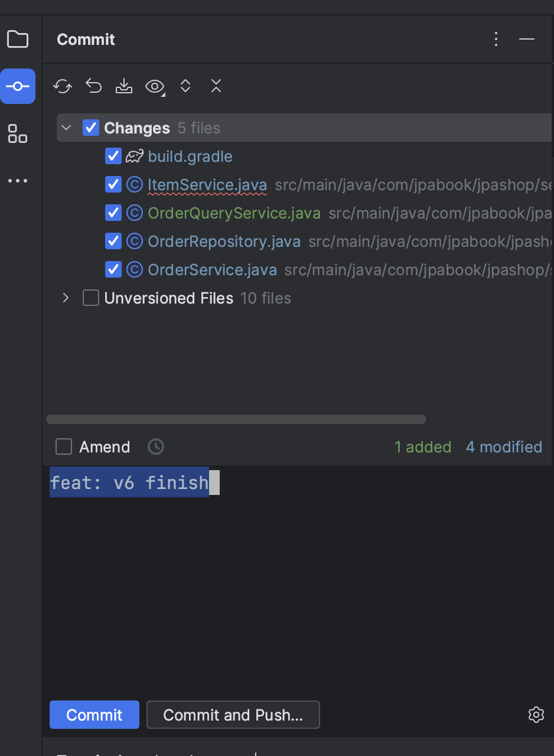This screenshot has height=756, width=554.
Task: Click the Shelve changes icon
Action: pos(124,86)
